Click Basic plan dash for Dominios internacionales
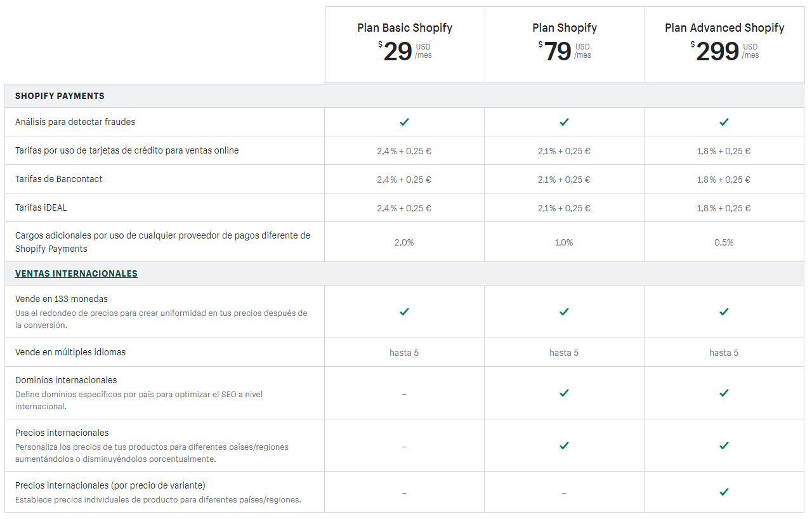 tap(404, 394)
